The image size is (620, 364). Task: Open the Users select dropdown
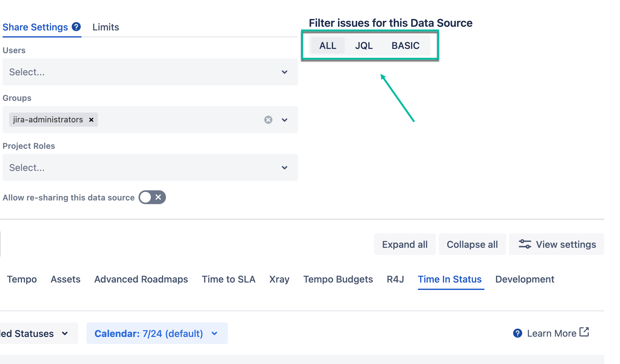pyautogui.click(x=285, y=72)
